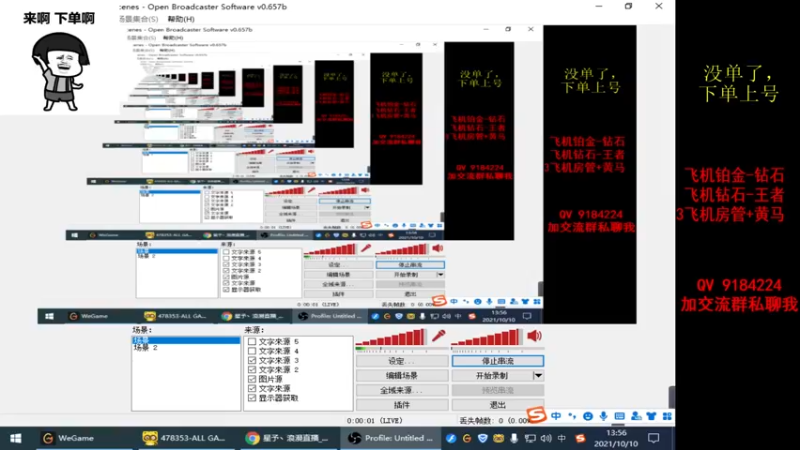Click the 编辑场景 button
Screen dimensions: 800x450
pyautogui.click(x=402, y=376)
